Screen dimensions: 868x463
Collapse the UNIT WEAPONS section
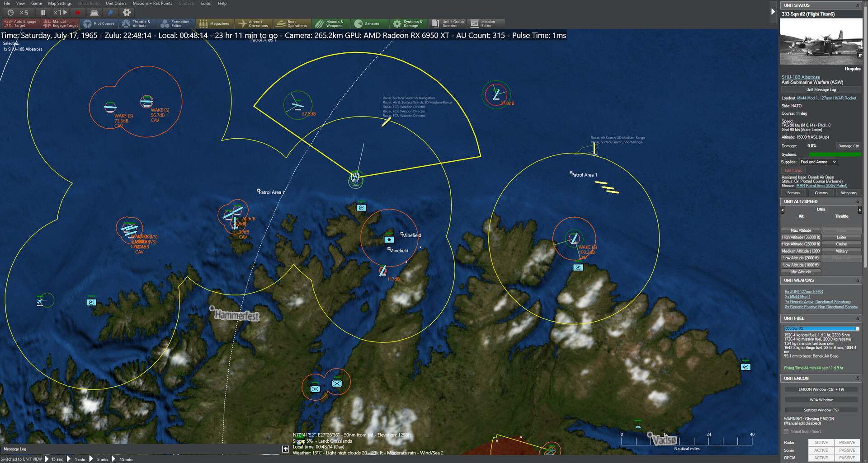[857, 280]
